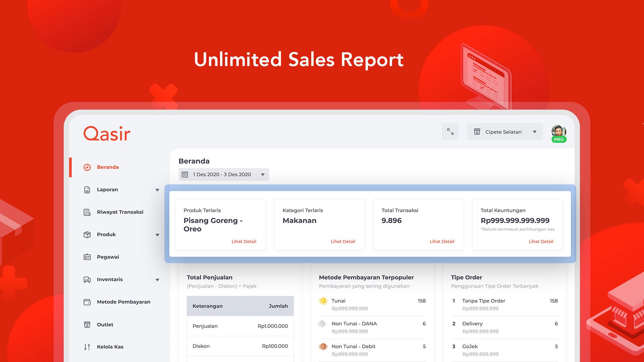Viewport: 644px width, 362px height.
Task: Click the Laporan document icon
Action: (x=87, y=190)
